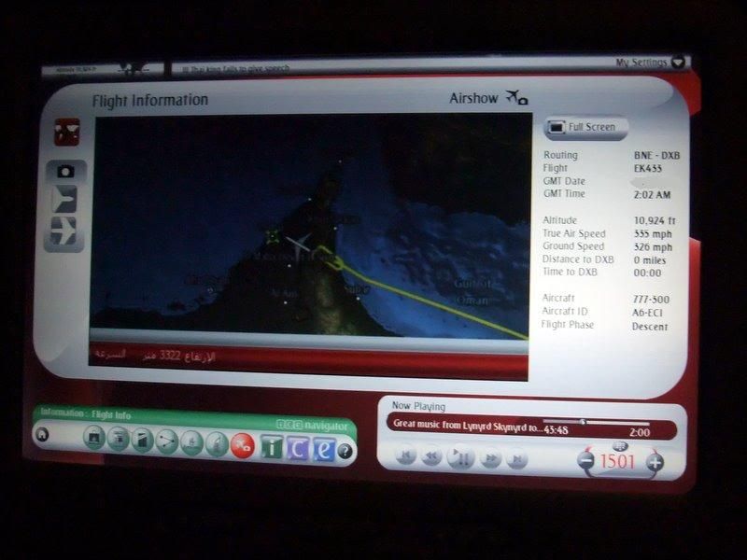Click the Ground Speed '326 mph'
The height and width of the screenshot is (560, 747).
pyautogui.click(x=653, y=247)
